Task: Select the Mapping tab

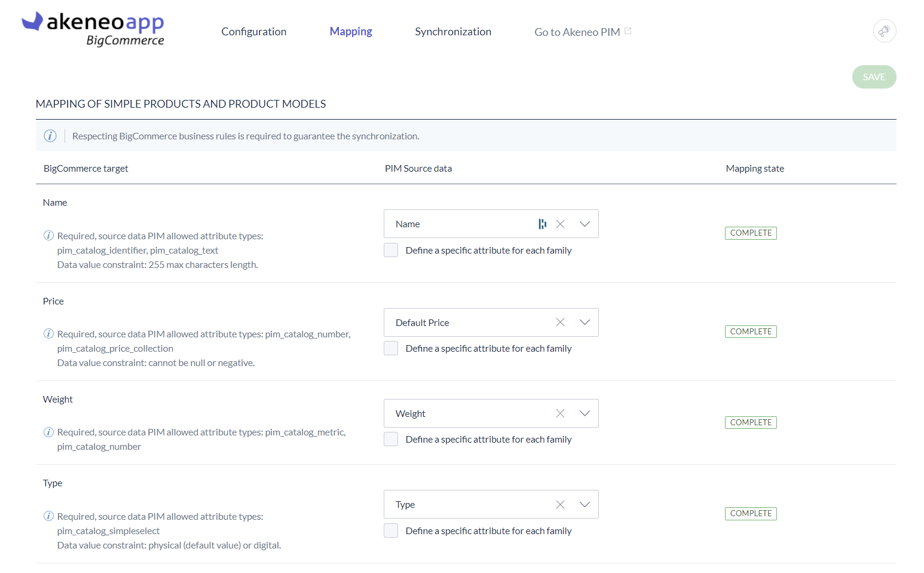Action: click(x=351, y=32)
